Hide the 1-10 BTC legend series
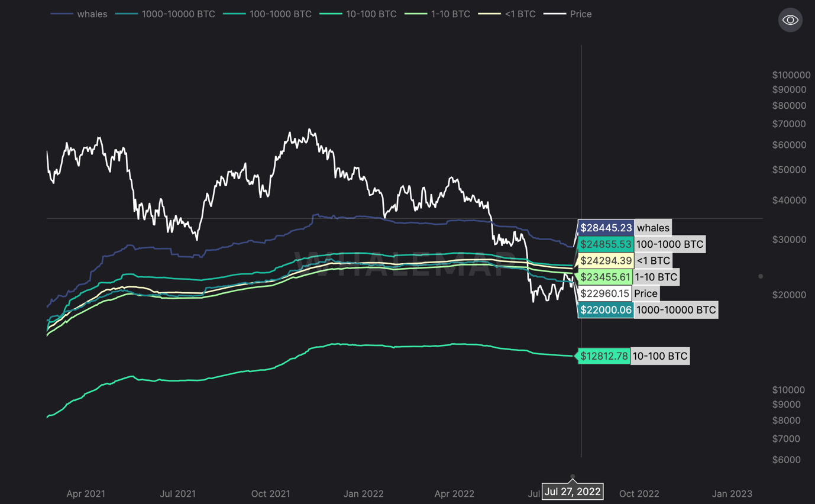The image size is (815, 504). 438,14
